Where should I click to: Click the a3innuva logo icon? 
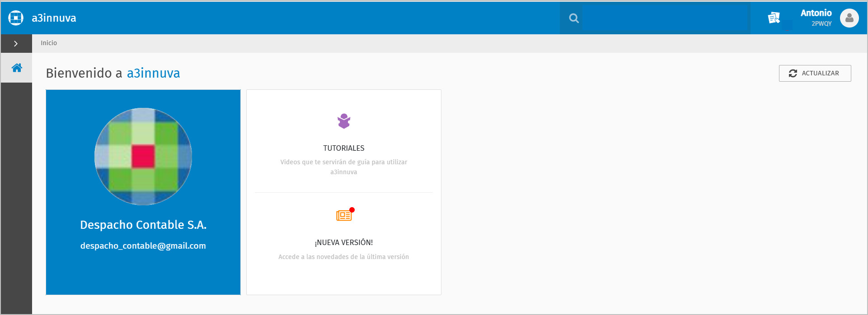(x=16, y=18)
